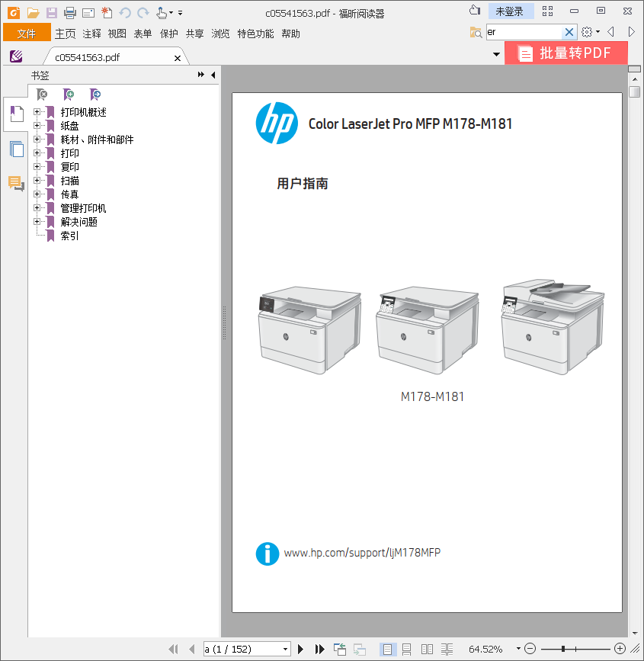This screenshot has width=644, height=661.
Task: Click the advanced search folder icon
Action: 476,32
